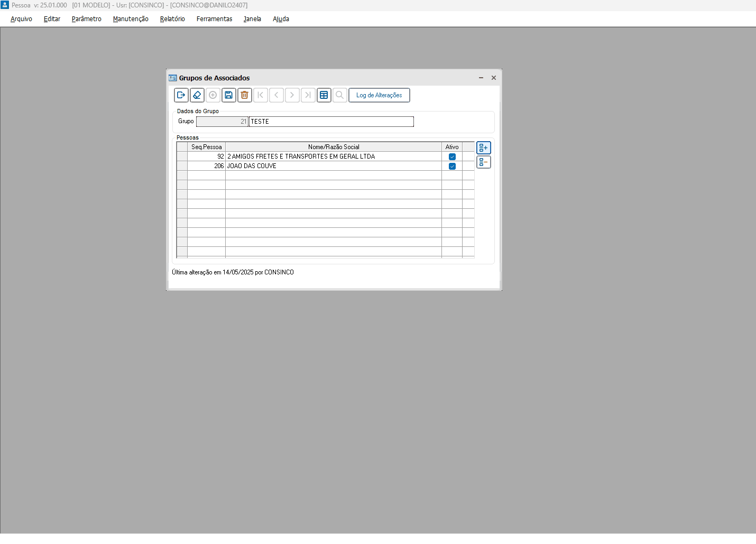
Task: Click the add new record plus icon
Action: pyautogui.click(x=213, y=95)
